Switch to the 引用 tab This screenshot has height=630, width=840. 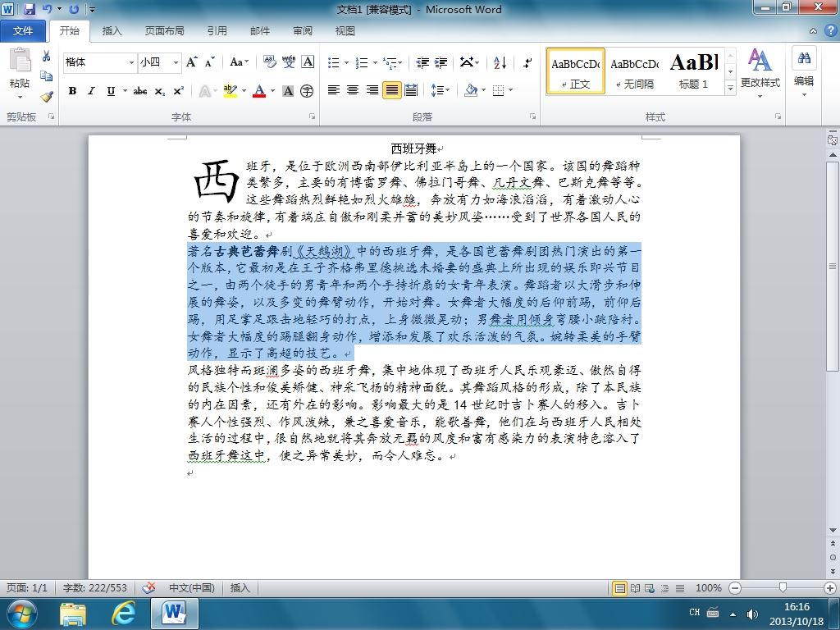coord(217,30)
